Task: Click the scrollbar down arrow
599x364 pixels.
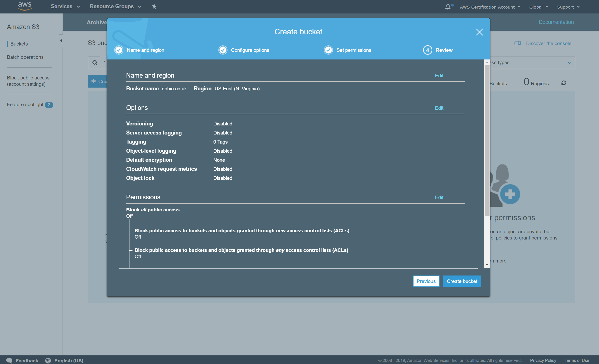Action: coord(487,265)
